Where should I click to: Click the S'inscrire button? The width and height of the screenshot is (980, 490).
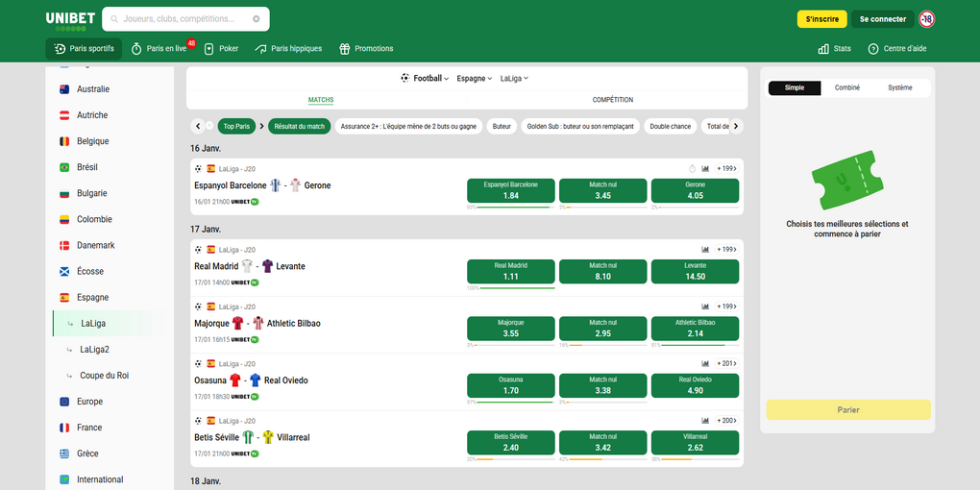821,19
